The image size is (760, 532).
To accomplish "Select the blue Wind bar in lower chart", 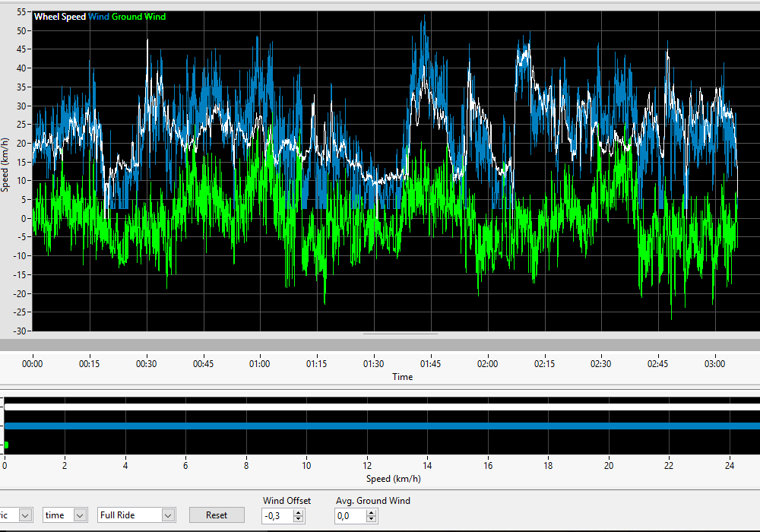I will click(380, 426).
